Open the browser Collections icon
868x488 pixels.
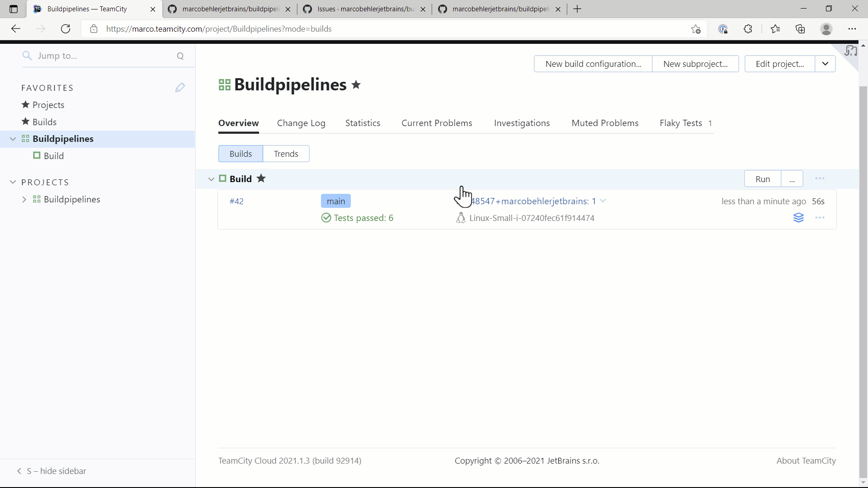(x=800, y=29)
